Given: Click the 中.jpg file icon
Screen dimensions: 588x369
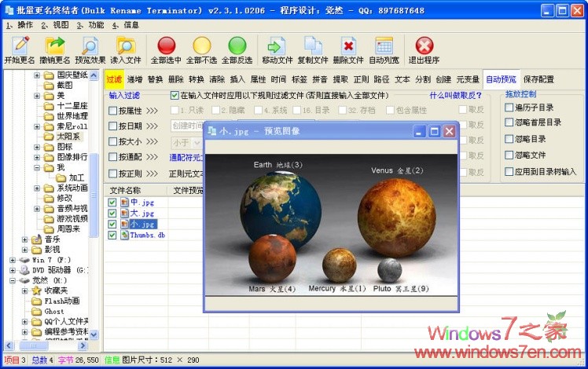Looking at the screenshot, I should tap(124, 203).
